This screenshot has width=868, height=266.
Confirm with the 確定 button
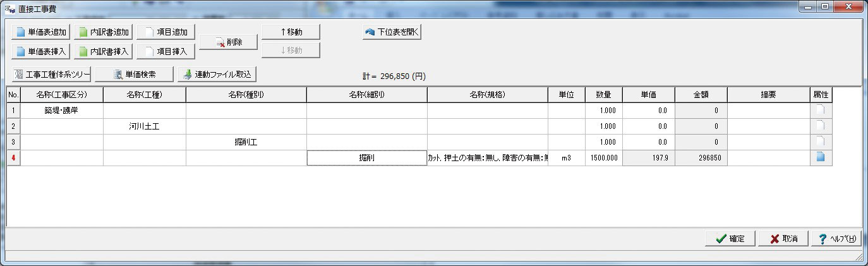730,239
